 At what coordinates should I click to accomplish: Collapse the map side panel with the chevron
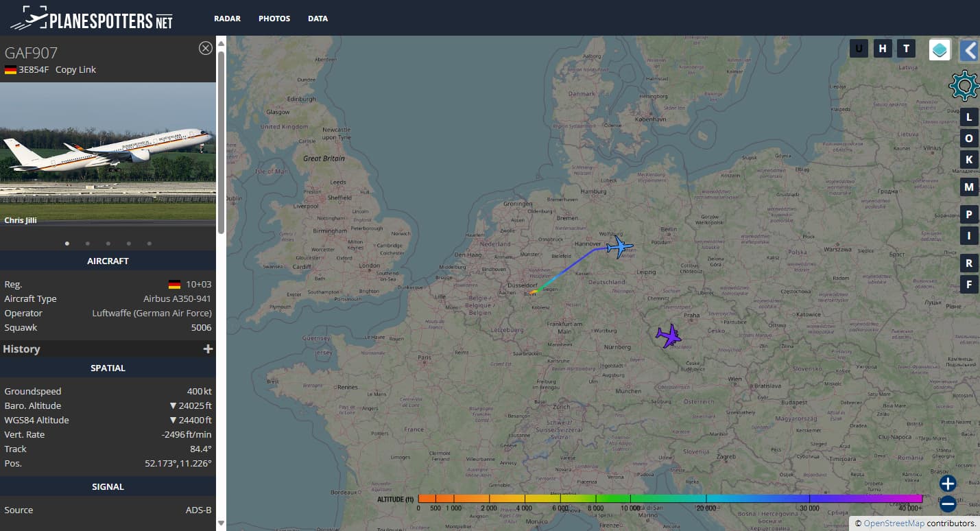968,50
